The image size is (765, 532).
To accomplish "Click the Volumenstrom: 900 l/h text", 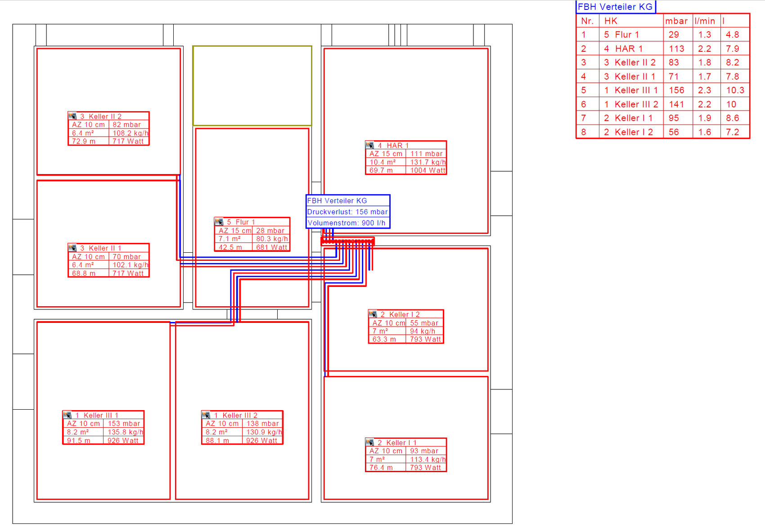I will (x=346, y=223).
